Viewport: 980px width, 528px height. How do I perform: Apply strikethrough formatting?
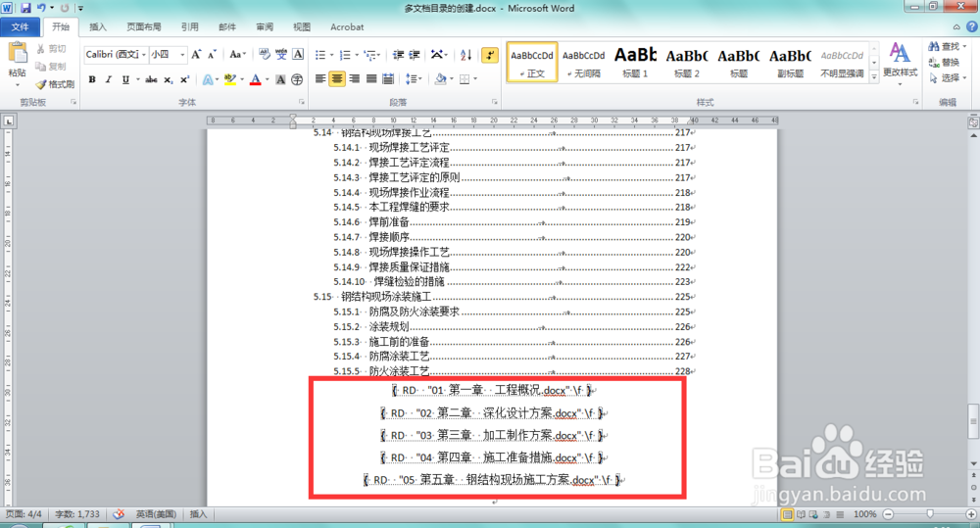pyautogui.click(x=151, y=79)
